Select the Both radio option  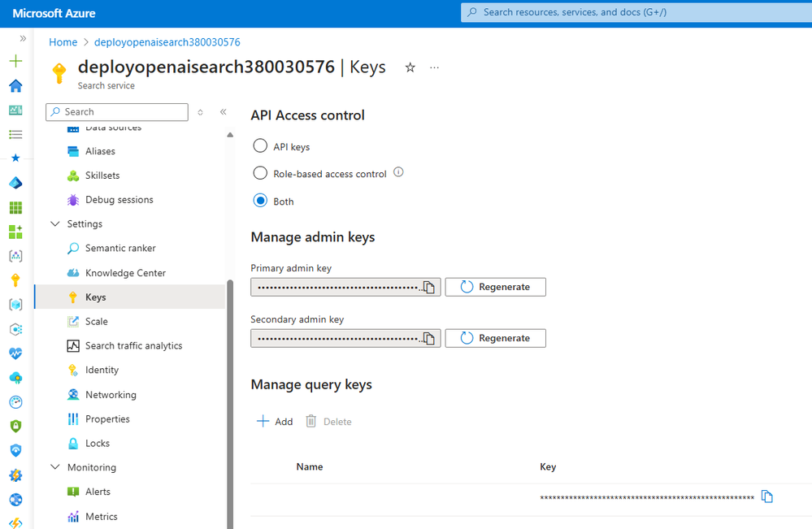coord(260,201)
